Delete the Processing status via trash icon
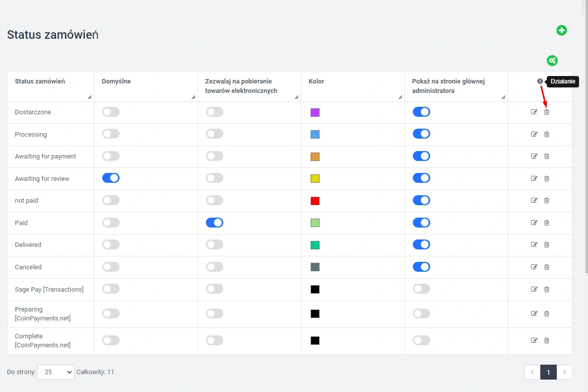588x392 pixels. [x=546, y=134]
